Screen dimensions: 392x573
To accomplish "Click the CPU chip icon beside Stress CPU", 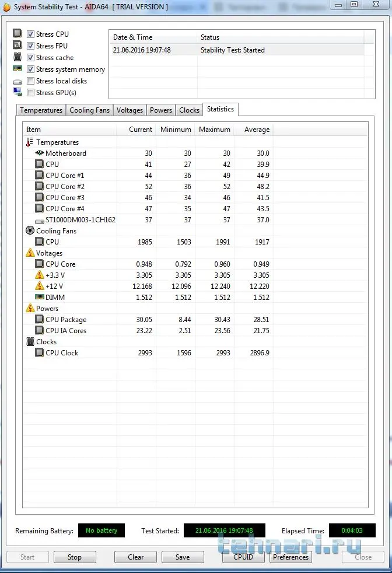I will [17, 33].
